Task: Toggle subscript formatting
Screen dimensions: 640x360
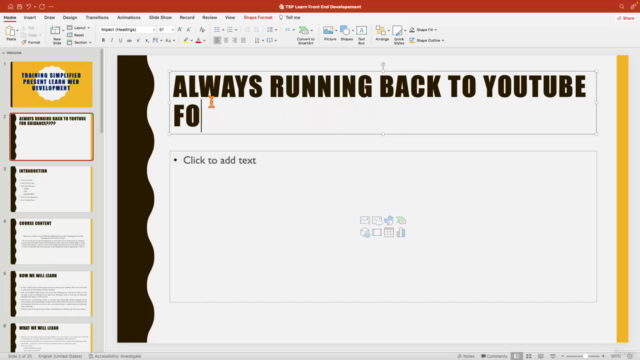Action: pos(147,40)
